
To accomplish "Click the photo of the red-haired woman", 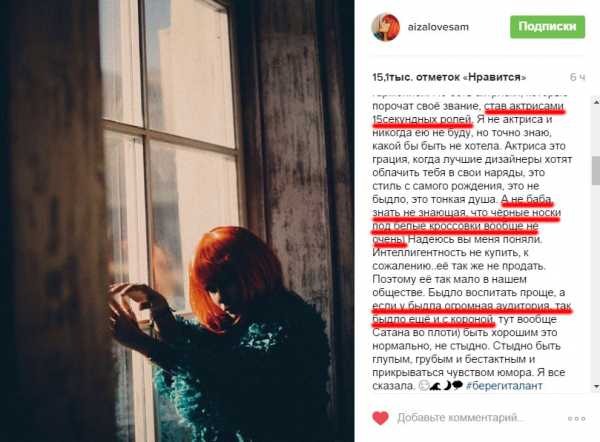I will 177,221.
